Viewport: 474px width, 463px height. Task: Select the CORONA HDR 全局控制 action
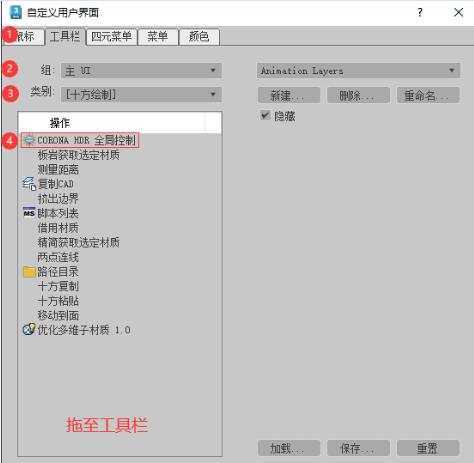80,140
